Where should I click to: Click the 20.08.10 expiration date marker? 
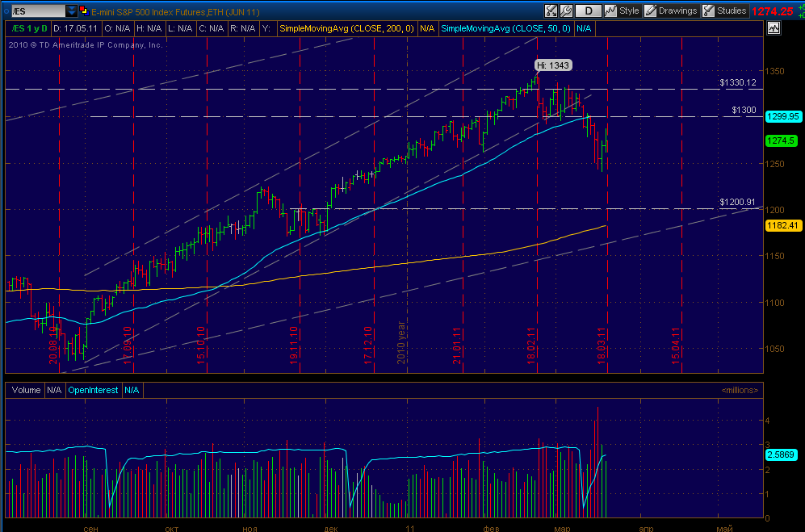click(53, 346)
